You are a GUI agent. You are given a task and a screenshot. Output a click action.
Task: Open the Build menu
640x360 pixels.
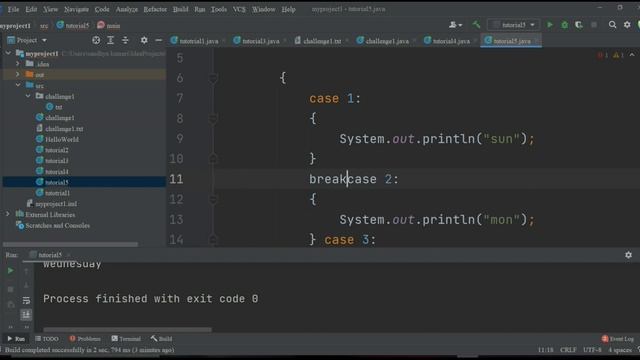tap(180, 9)
